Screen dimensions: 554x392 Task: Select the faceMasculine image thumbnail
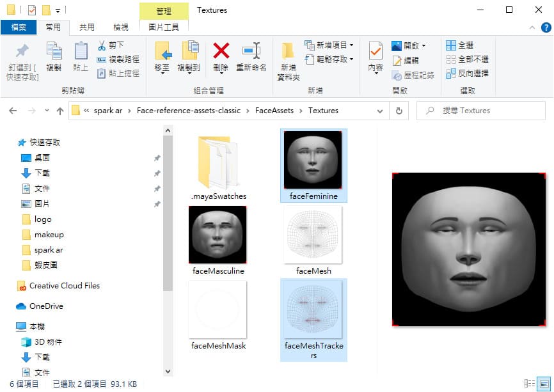tap(218, 235)
